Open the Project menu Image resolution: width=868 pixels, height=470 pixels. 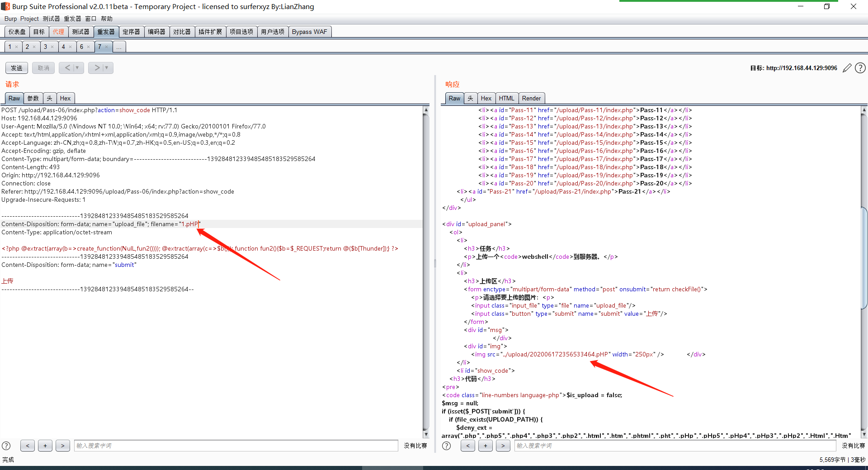[29, 19]
